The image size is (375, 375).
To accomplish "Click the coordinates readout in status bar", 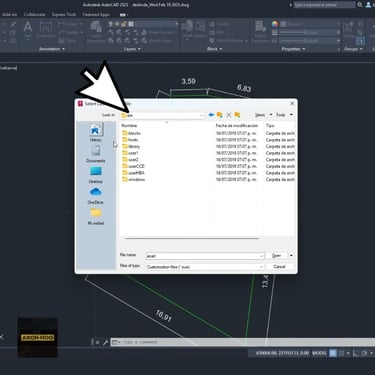I will tap(282, 353).
